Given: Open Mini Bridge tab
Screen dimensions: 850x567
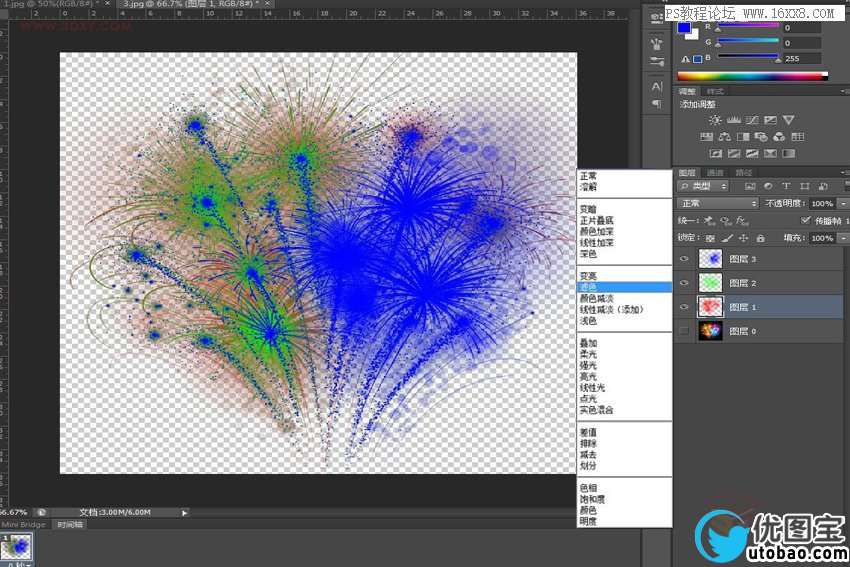Looking at the screenshot, I should 24,525.
